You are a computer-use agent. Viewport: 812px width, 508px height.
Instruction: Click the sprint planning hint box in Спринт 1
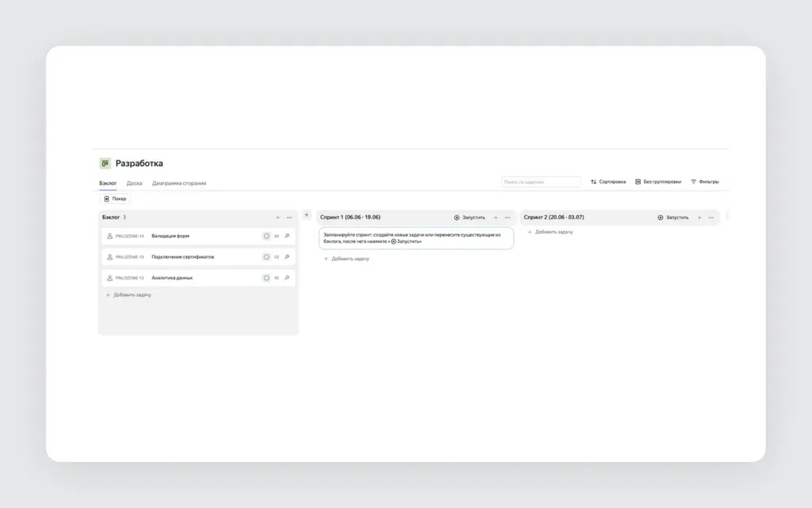416,238
